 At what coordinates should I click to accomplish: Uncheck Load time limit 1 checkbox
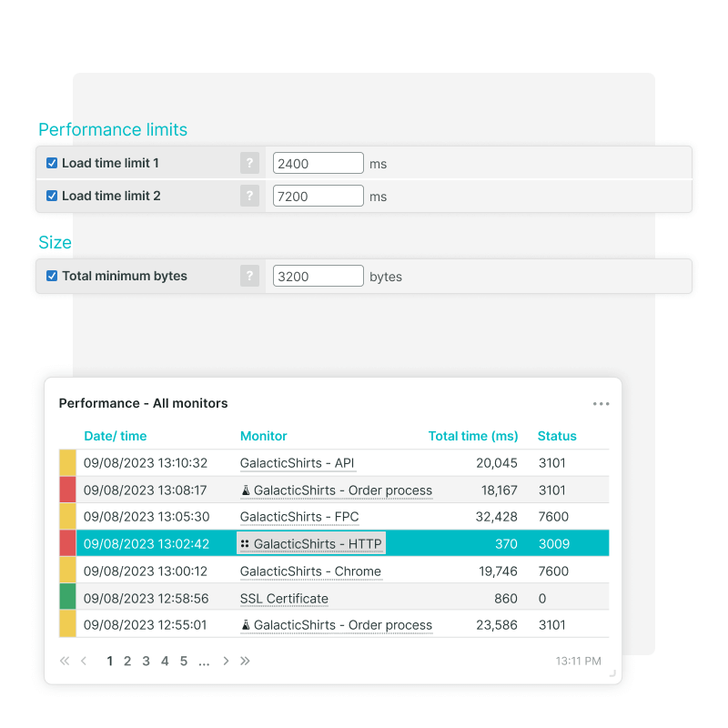(52, 163)
